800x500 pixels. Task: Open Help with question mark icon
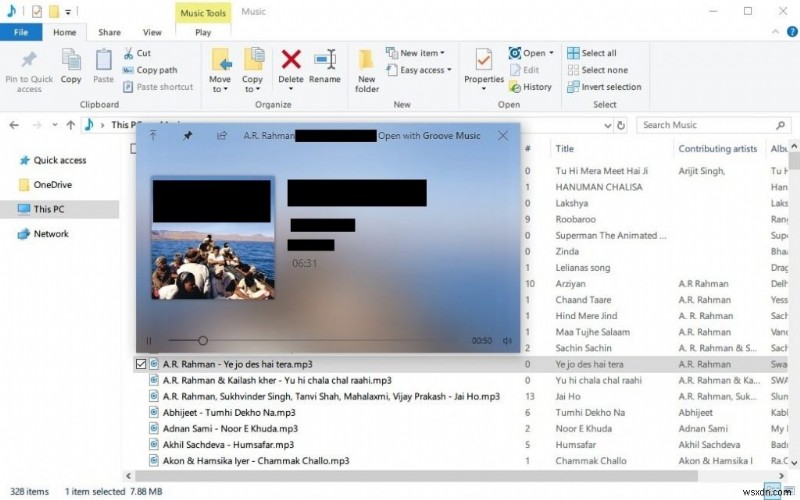tap(792, 32)
